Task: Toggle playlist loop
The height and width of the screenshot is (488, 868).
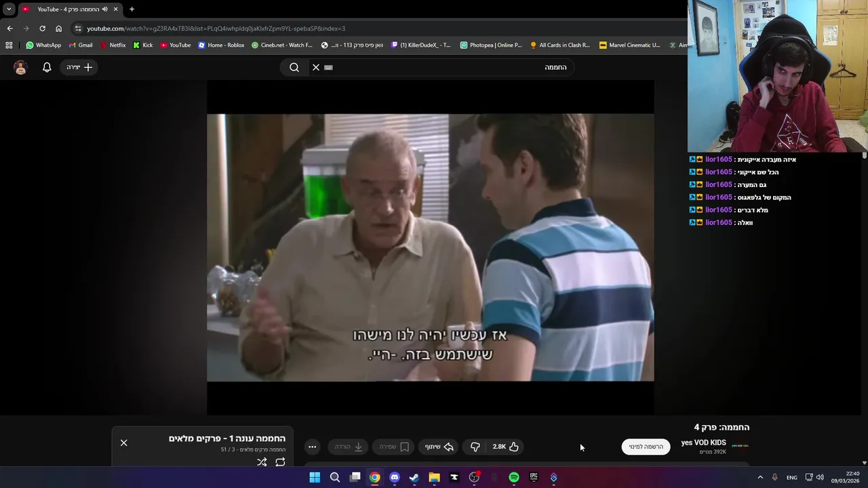Action: [x=280, y=462]
